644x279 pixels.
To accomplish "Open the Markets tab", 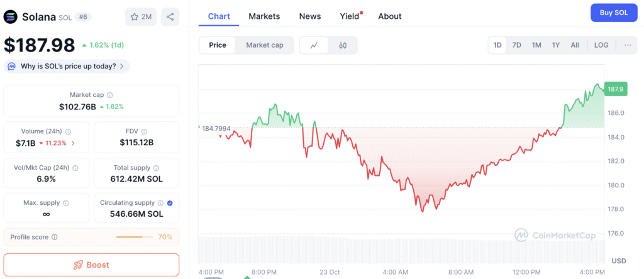I will point(264,16).
